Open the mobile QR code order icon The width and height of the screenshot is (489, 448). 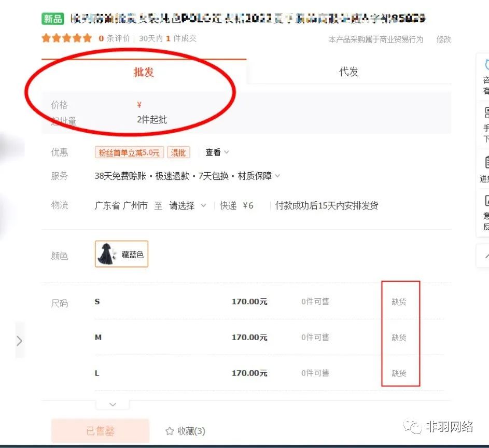[x=486, y=114]
